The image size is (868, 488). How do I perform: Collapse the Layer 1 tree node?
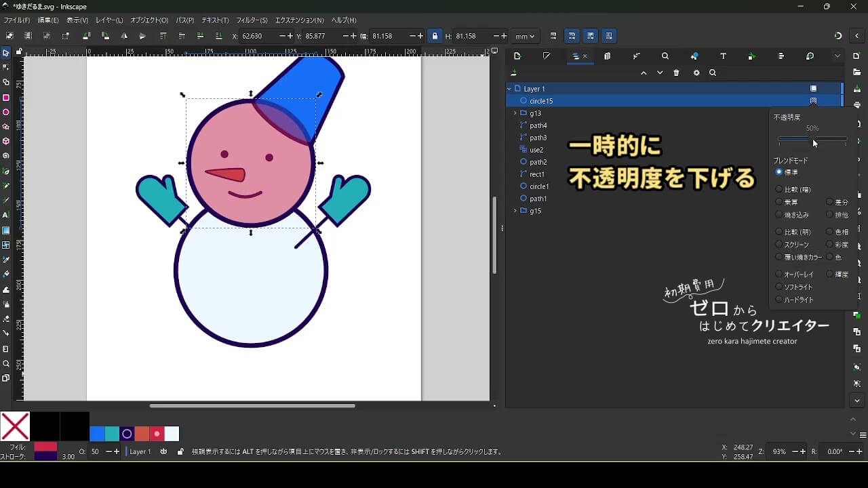coord(509,89)
